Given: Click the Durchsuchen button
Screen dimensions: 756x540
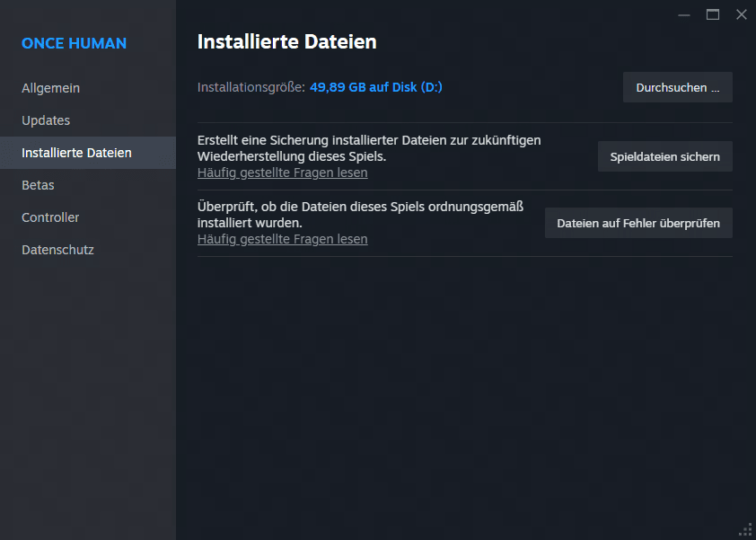Looking at the screenshot, I should pyautogui.click(x=677, y=87).
